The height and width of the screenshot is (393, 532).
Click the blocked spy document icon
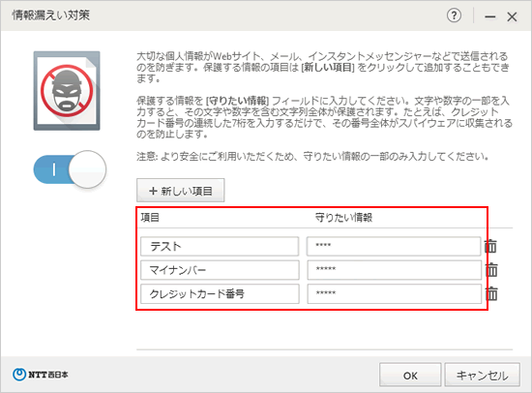point(67,91)
